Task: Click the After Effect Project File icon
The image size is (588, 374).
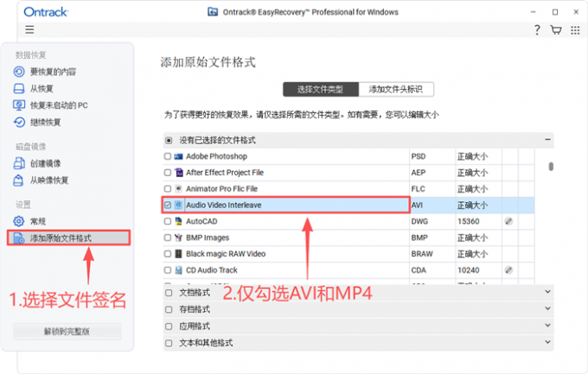Action: click(x=179, y=173)
